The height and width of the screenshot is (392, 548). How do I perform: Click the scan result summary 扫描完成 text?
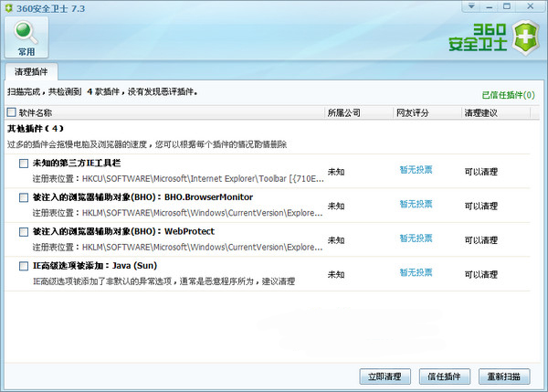click(x=102, y=92)
